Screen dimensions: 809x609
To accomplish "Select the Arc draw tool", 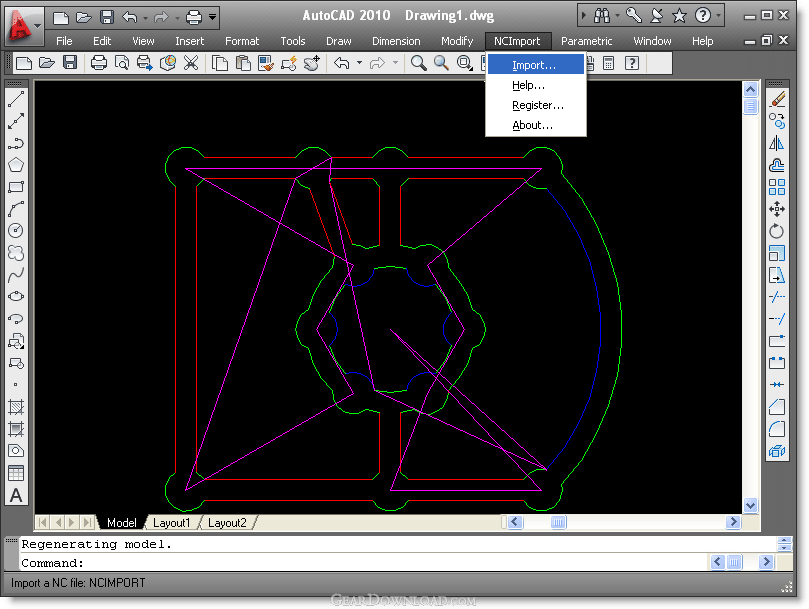I will [15, 209].
